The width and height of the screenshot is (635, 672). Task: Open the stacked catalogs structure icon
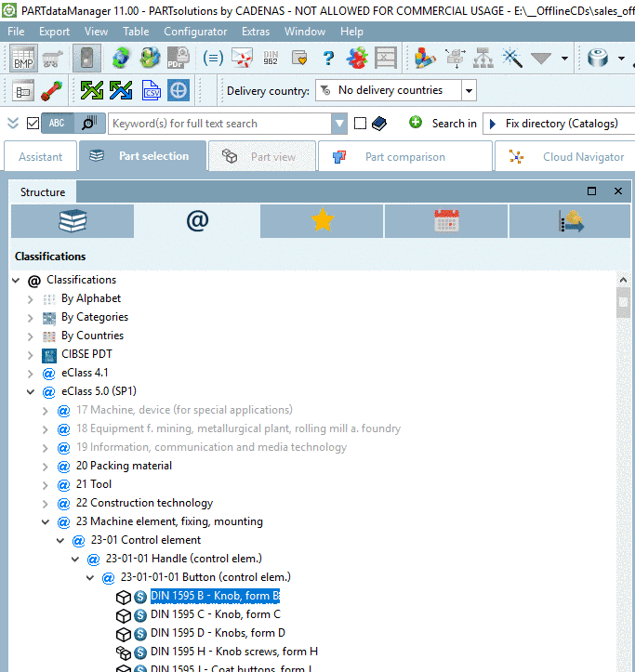pos(73,220)
